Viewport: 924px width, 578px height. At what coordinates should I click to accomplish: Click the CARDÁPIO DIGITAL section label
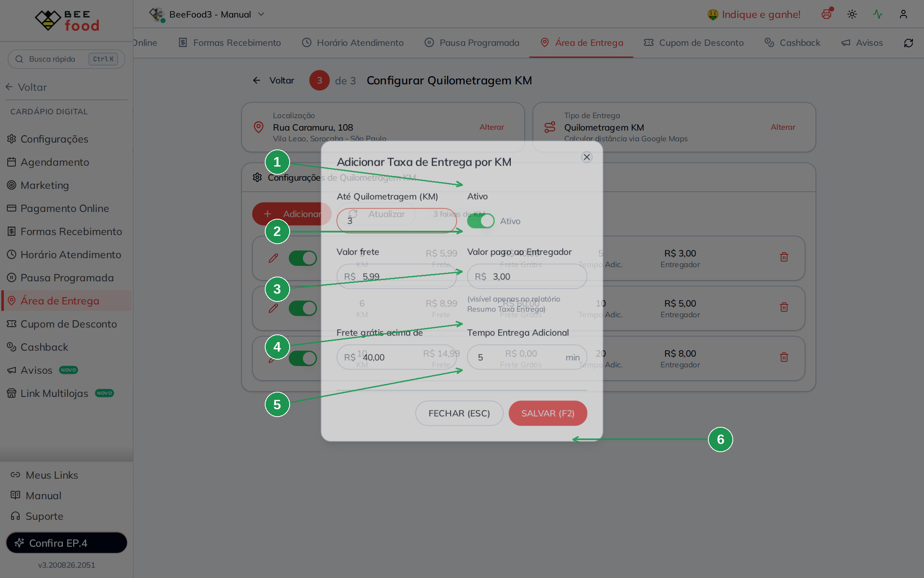click(49, 112)
